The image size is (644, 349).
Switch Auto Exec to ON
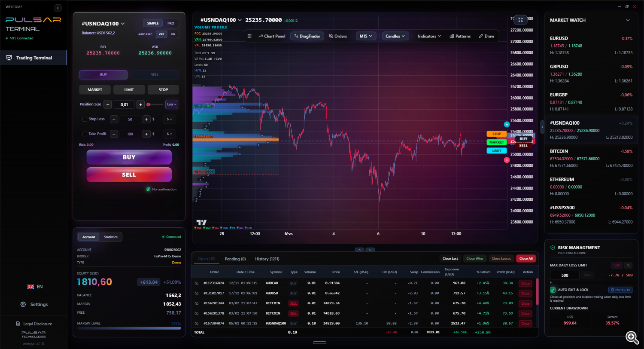pyautogui.click(x=173, y=34)
